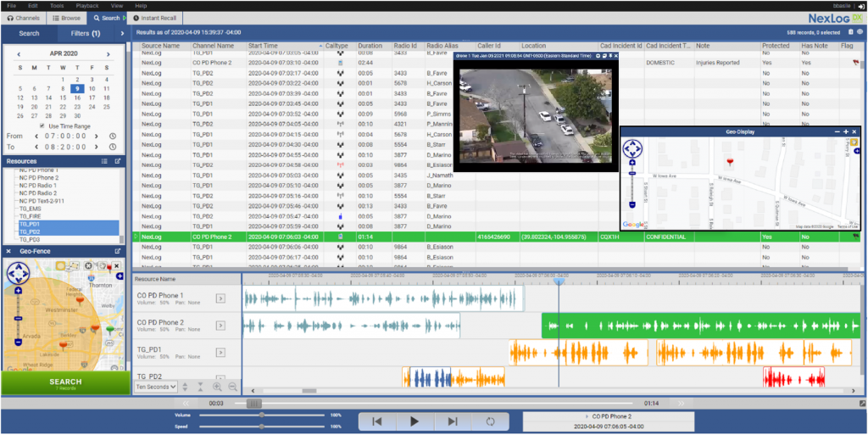Open the File menu
This screenshot has width=868, height=435.
tap(12, 6)
